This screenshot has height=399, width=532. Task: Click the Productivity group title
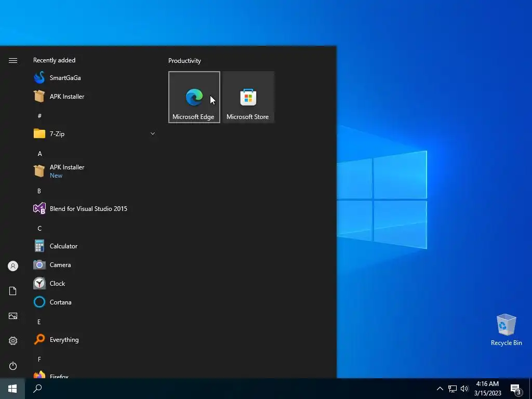coord(184,61)
